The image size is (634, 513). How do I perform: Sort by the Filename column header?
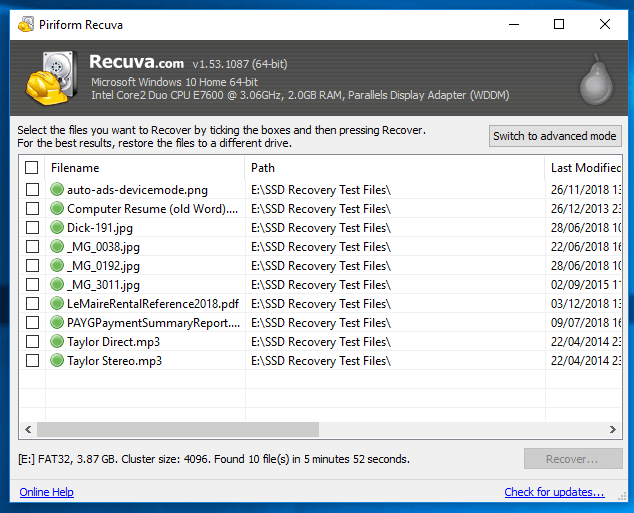pos(145,168)
